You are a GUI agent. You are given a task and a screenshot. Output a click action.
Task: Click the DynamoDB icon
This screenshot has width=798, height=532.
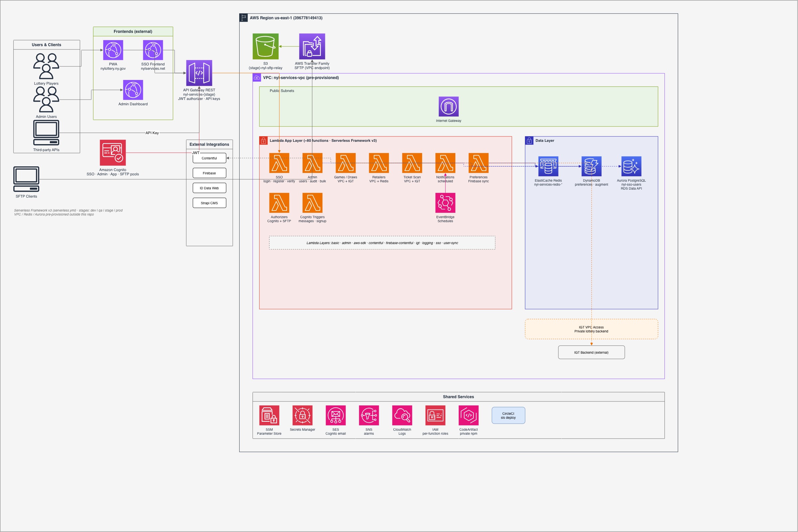pyautogui.click(x=591, y=166)
